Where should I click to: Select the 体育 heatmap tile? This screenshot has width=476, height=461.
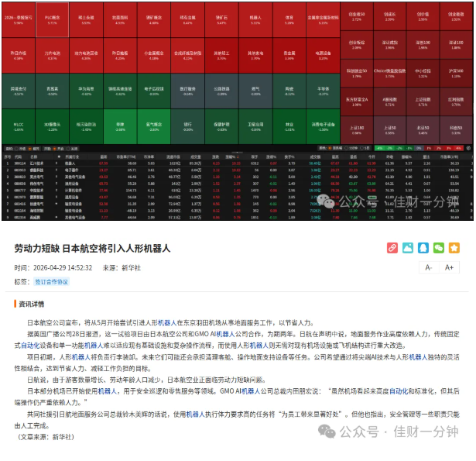289,19
